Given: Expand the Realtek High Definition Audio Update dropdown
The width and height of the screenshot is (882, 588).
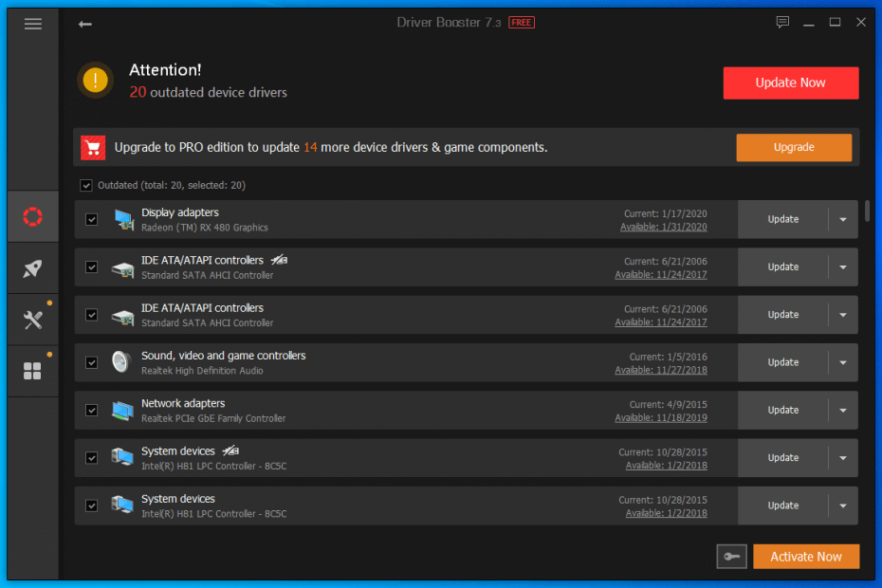Looking at the screenshot, I should [x=843, y=362].
